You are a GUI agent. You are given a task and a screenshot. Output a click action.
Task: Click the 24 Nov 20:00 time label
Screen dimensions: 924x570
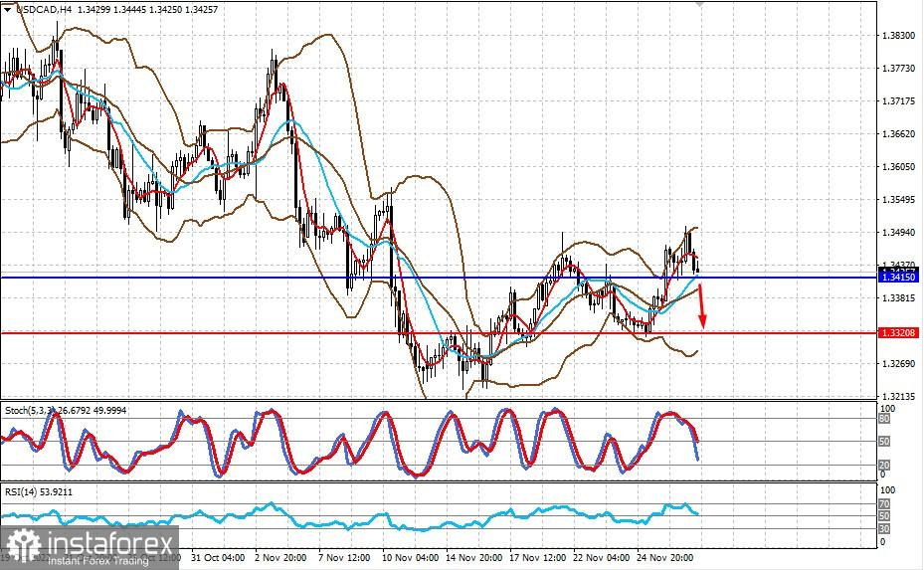click(665, 557)
